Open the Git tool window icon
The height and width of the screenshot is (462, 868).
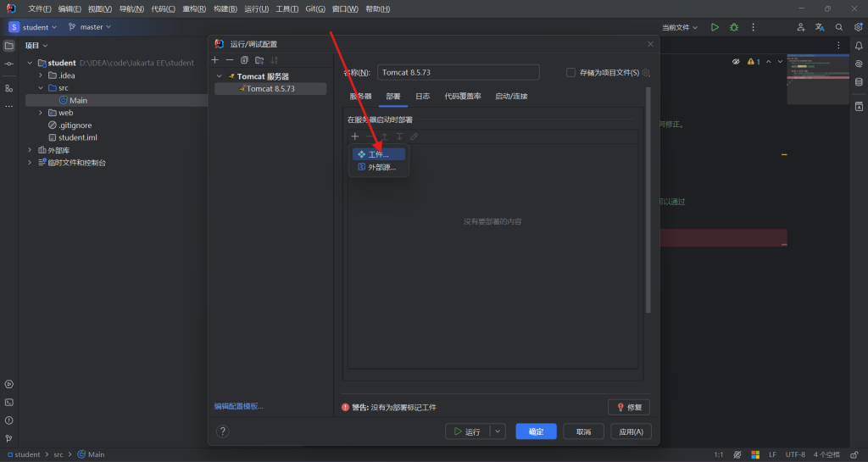[x=8, y=438]
